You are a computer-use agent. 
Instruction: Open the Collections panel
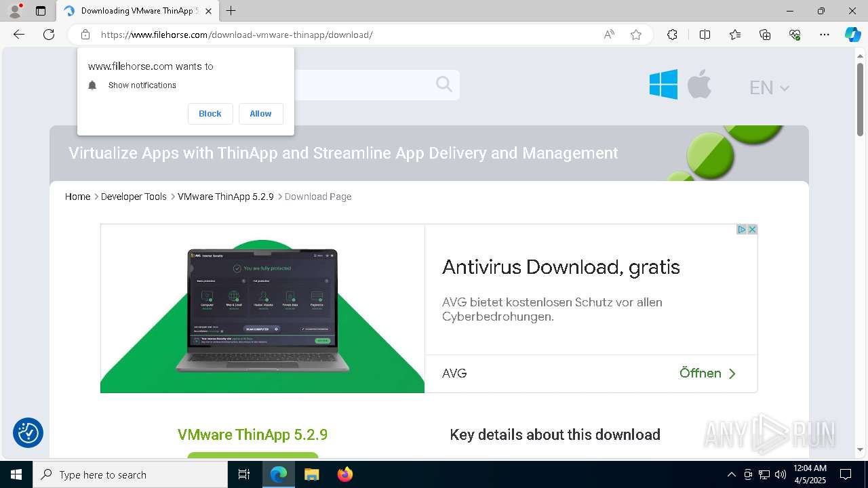765,35
